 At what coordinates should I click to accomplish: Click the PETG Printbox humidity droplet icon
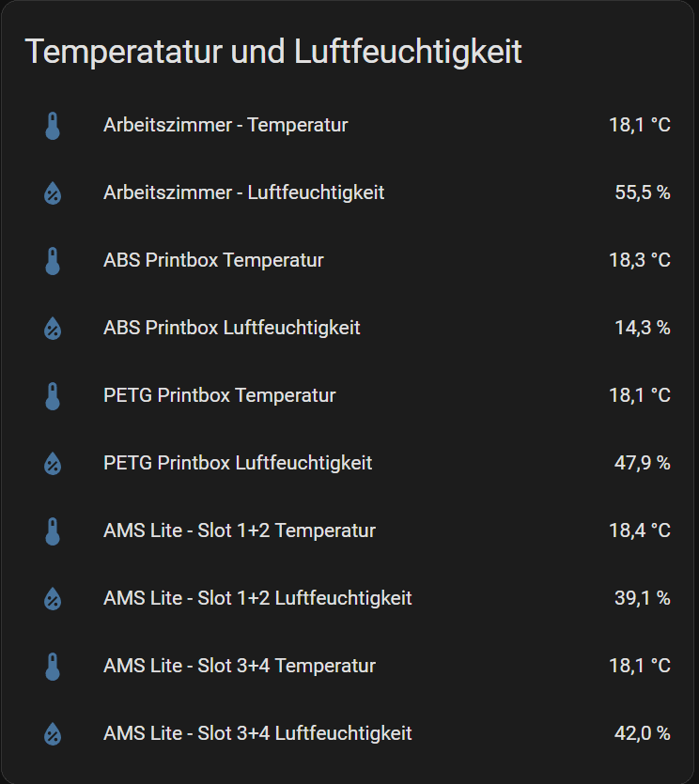[53, 464]
